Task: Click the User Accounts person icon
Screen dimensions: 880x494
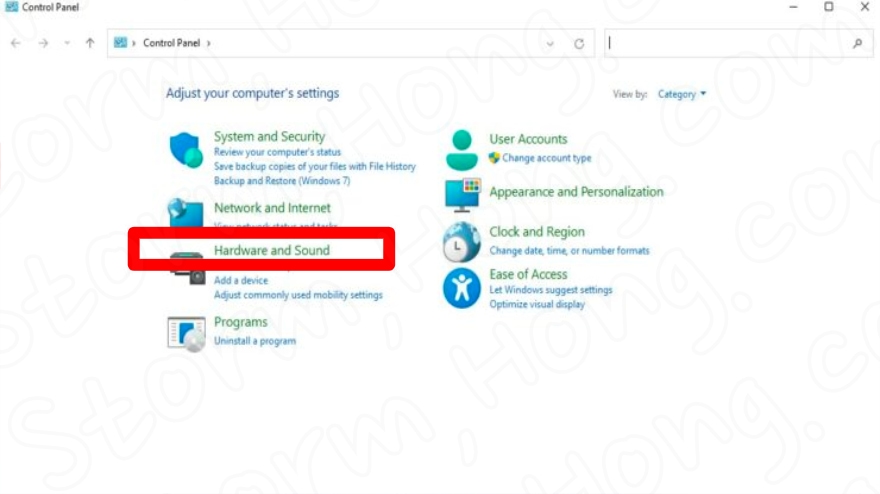Action: point(461,150)
